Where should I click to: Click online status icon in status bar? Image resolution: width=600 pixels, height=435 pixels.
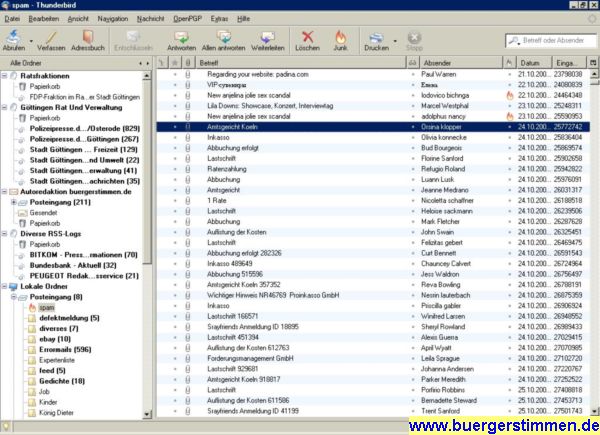[x=6, y=427]
